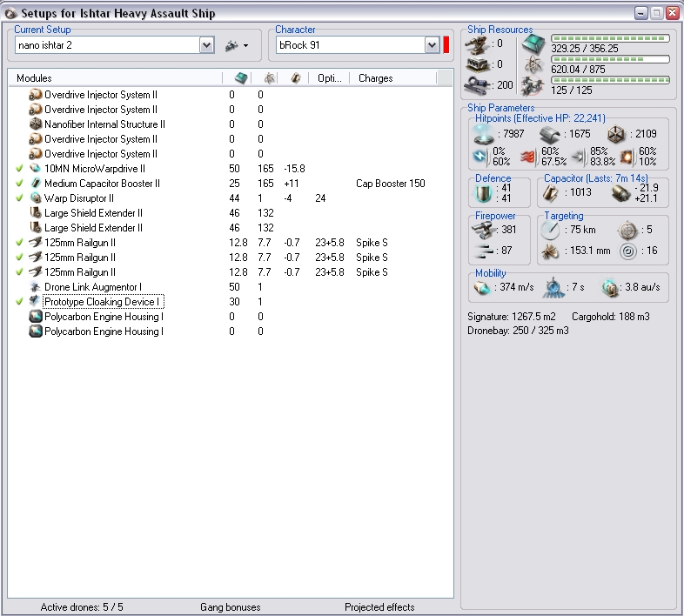The width and height of the screenshot is (684, 616).
Task: Click the scan resolution icon showing 153.1 mm
Action: (550, 251)
